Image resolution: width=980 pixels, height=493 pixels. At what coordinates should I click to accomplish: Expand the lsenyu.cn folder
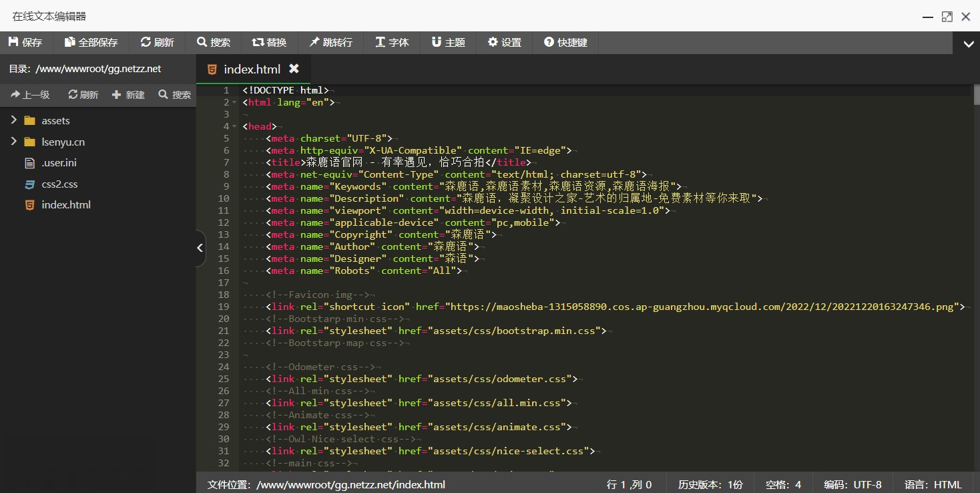coord(14,142)
